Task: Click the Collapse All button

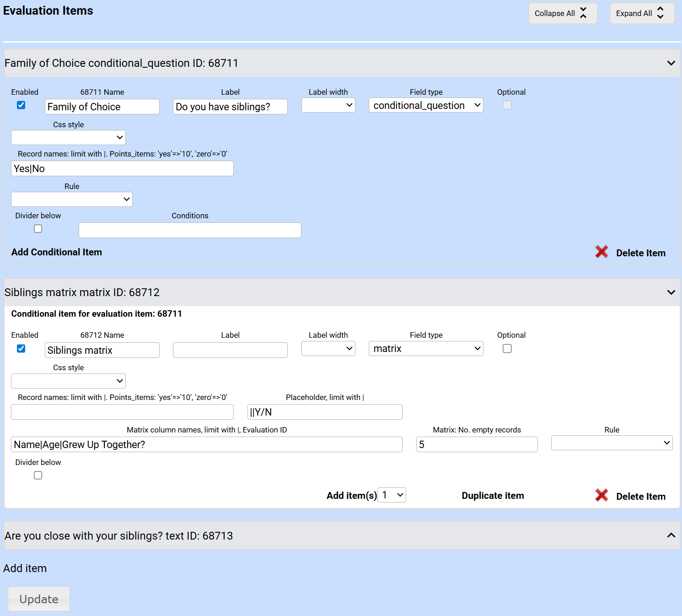Action: (x=562, y=13)
